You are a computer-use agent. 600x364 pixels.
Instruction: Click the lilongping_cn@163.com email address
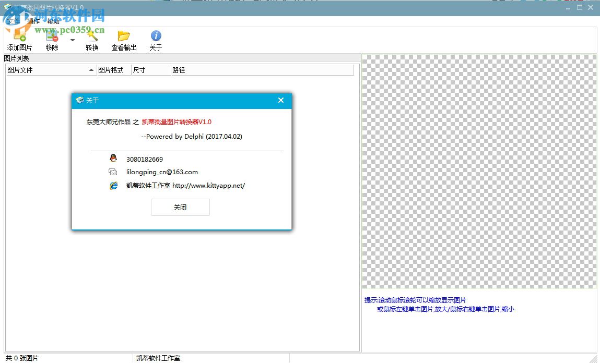(162, 172)
